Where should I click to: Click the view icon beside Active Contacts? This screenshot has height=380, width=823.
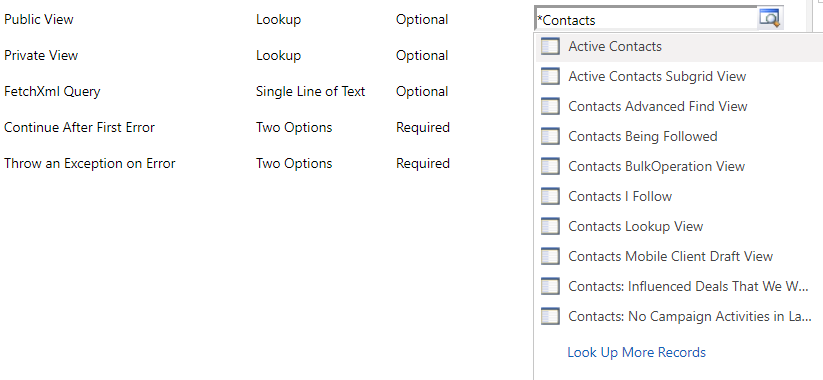click(550, 46)
